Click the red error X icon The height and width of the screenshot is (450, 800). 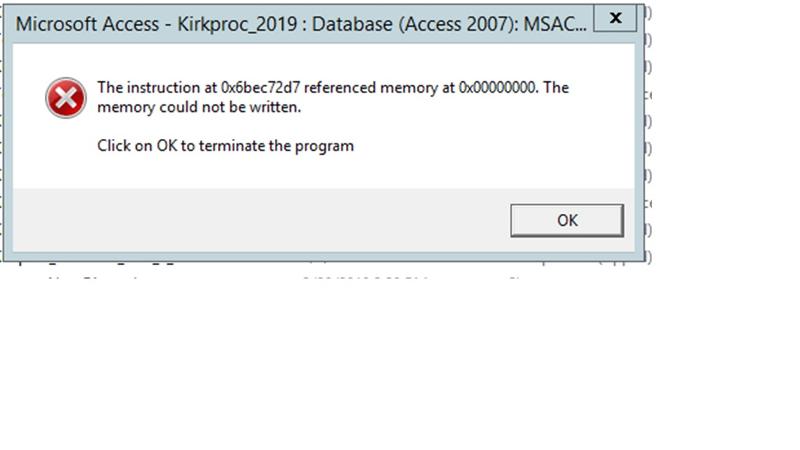66,98
